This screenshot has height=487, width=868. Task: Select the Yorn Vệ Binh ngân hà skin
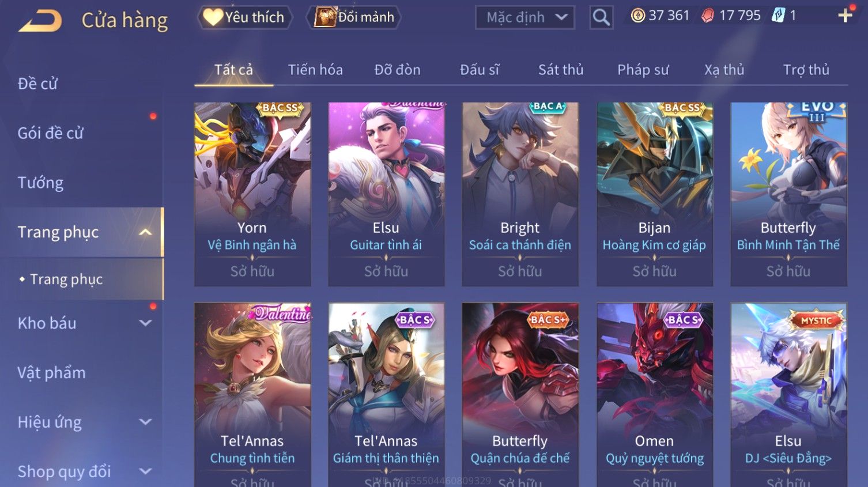tap(252, 194)
